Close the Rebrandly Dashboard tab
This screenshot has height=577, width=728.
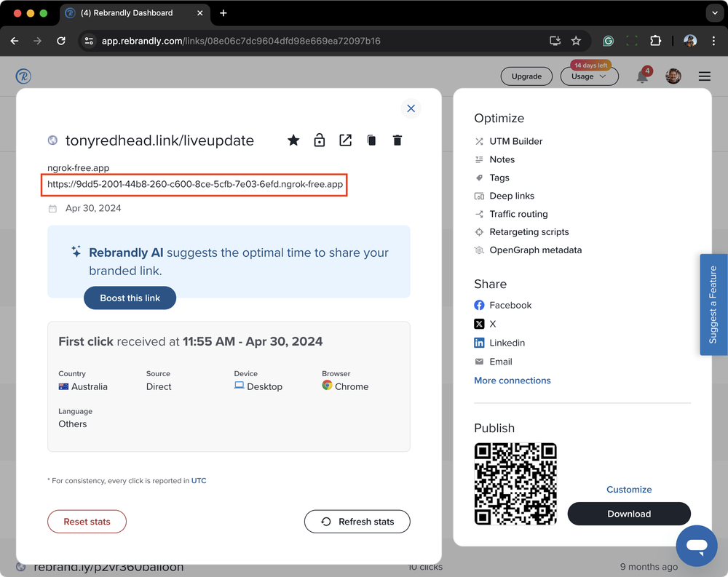[200, 13]
